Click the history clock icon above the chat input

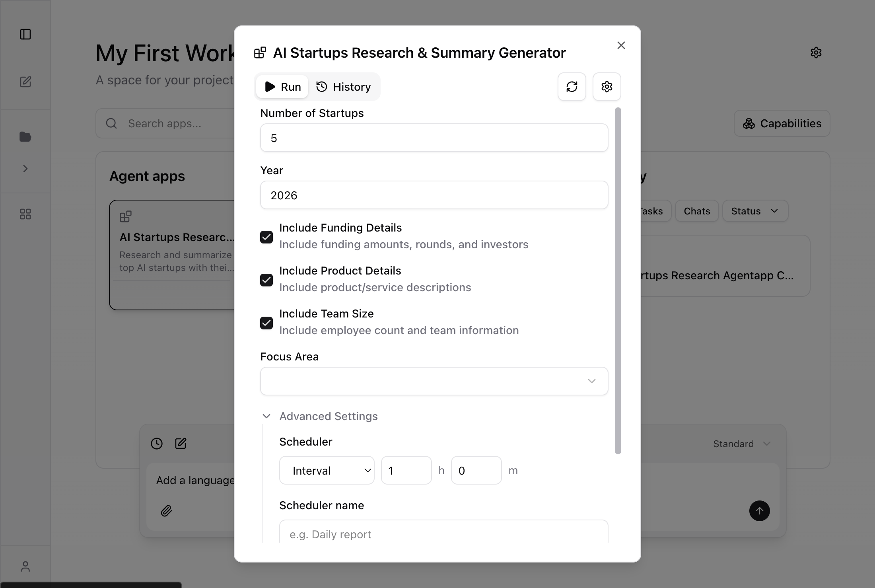[156, 443]
